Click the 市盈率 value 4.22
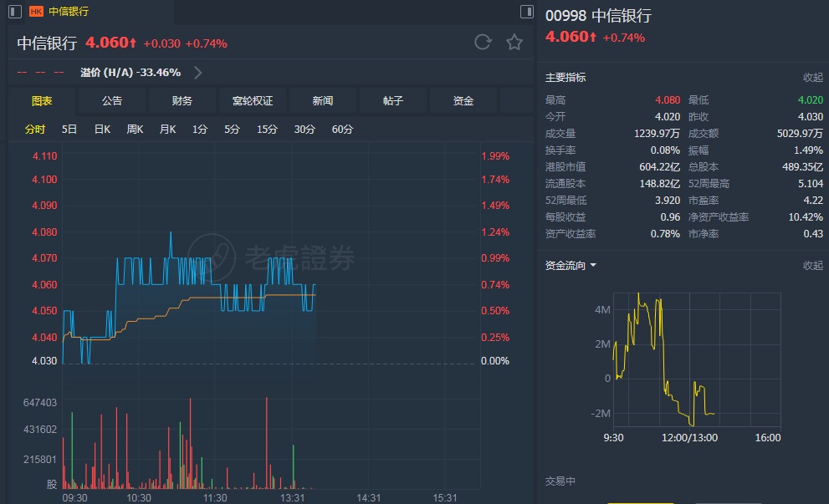The width and height of the screenshot is (829, 504). click(x=813, y=201)
